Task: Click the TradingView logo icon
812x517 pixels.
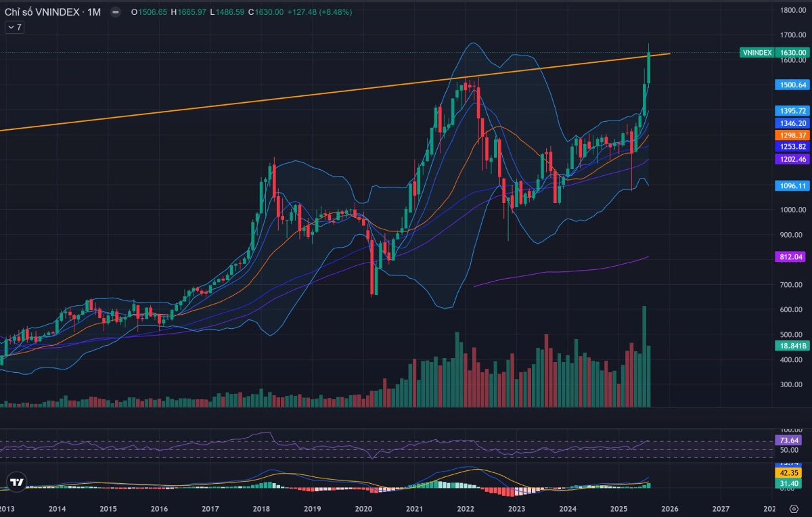Action: tap(17, 482)
